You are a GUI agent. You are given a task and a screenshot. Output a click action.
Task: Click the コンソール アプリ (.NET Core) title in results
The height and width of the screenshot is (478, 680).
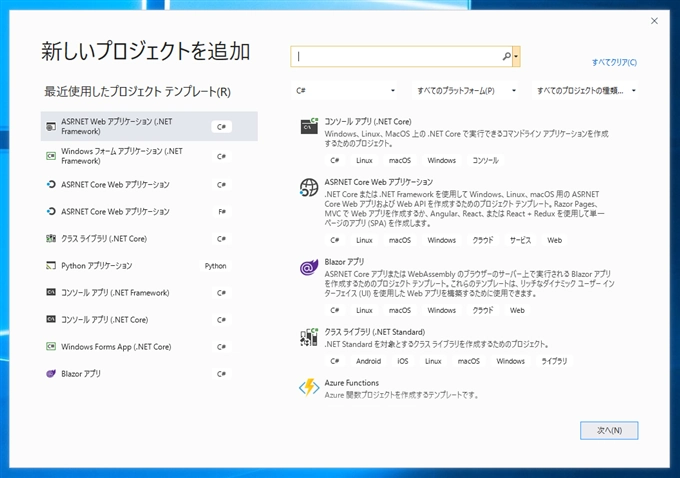(368, 121)
